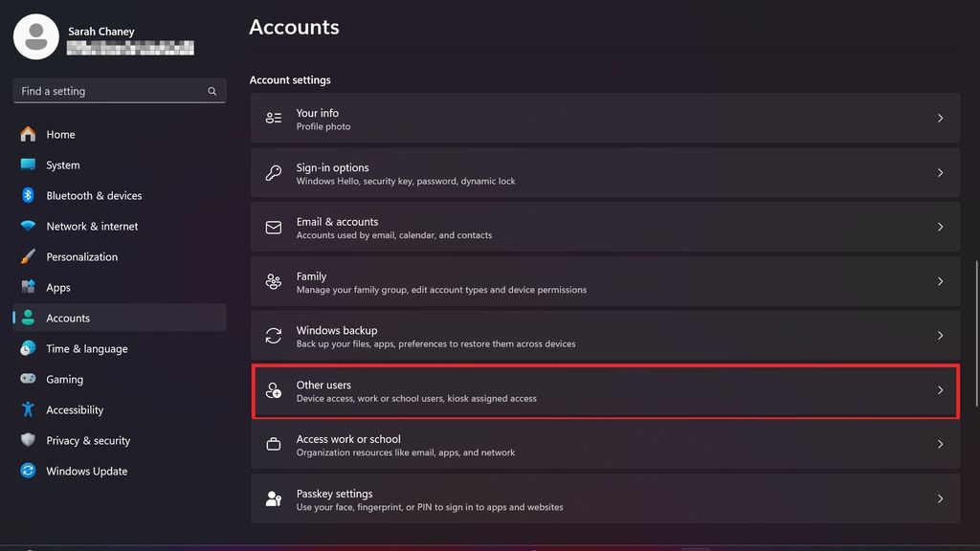980x551 pixels.
Task: Expand the Your info row chevron
Action: point(939,118)
